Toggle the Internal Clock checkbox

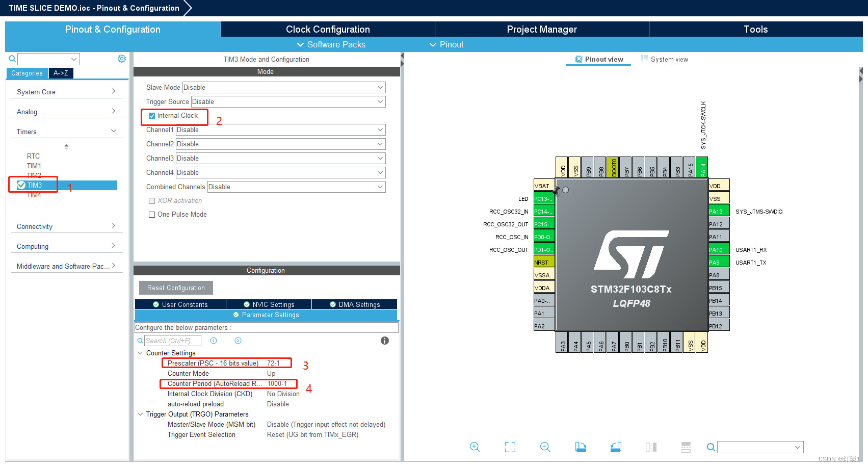tap(152, 116)
